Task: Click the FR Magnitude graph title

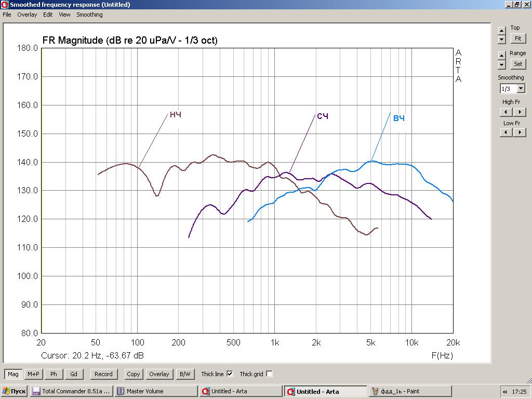Action: [x=129, y=41]
